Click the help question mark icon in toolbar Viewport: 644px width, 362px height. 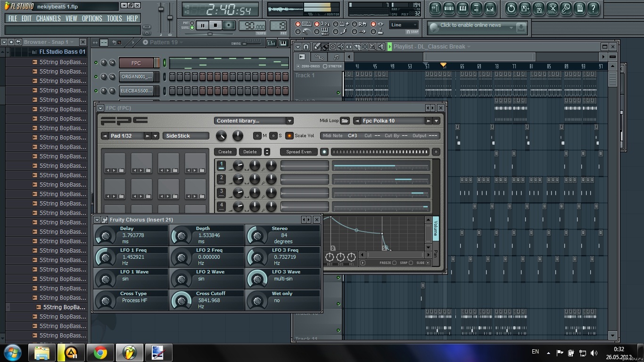click(x=593, y=8)
